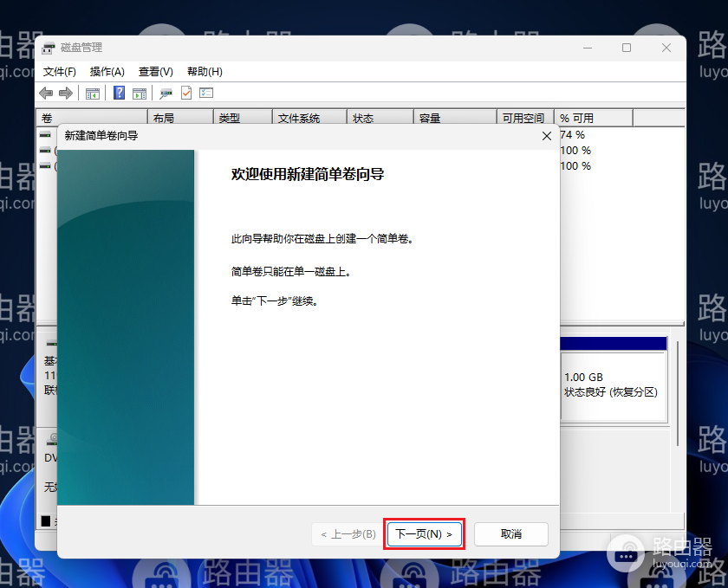Click the Back arrow in Disk Management toolbar
Screen dimensions: 728x588
tap(46, 94)
